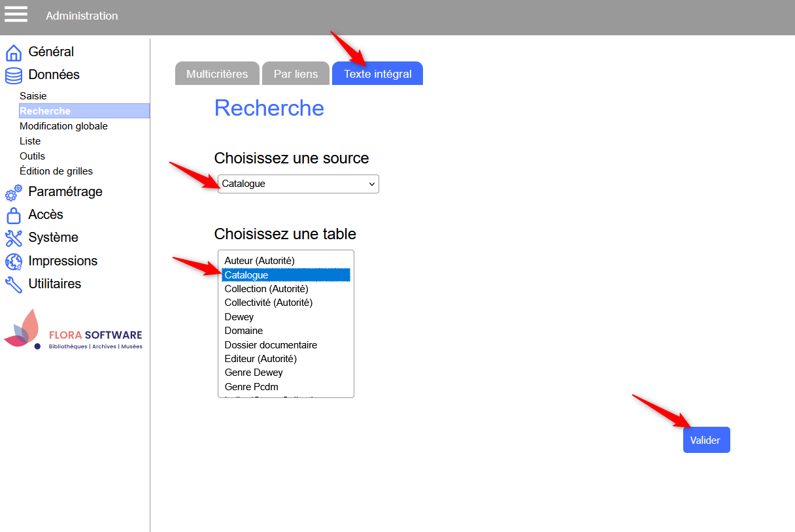This screenshot has height=532, width=795.
Task: Open the Outils submenu item
Action: pyautogui.click(x=33, y=156)
